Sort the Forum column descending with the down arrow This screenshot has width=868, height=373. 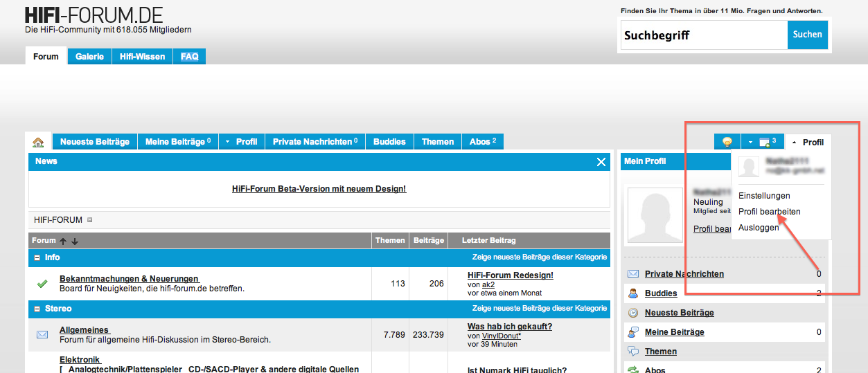[x=75, y=241]
